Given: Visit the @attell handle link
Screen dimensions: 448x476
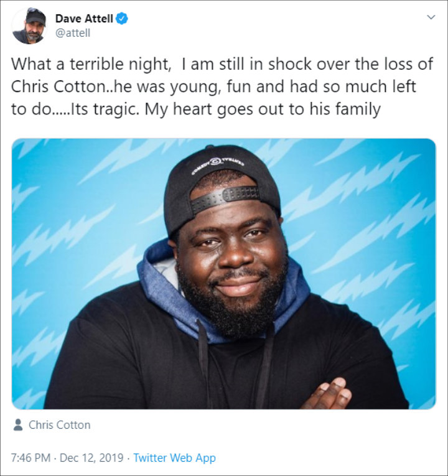Looking at the screenshot, I should click(x=73, y=33).
